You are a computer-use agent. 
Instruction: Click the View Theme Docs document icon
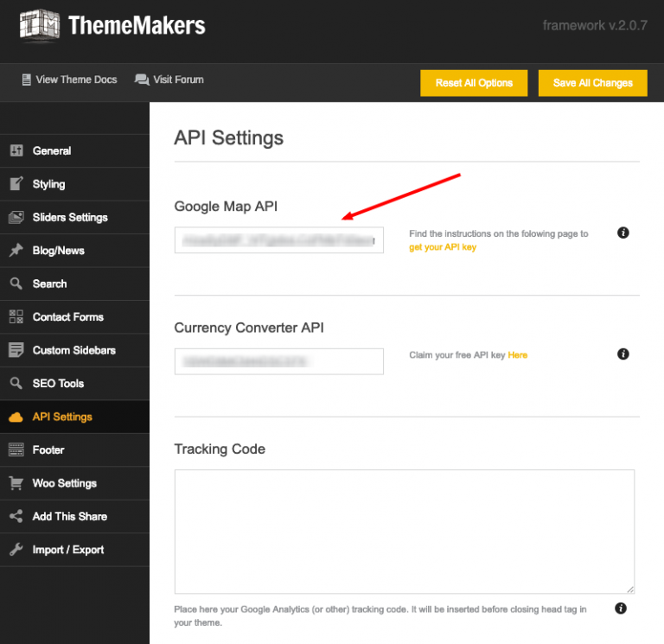(x=26, y=80)
